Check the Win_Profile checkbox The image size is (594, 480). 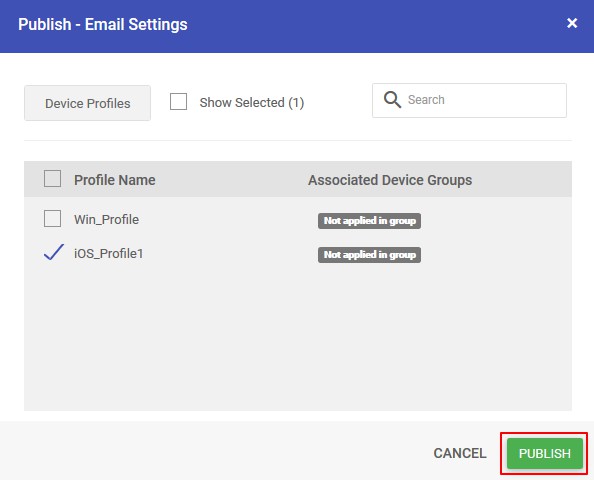pyautogui.click(x=52, y=219)
